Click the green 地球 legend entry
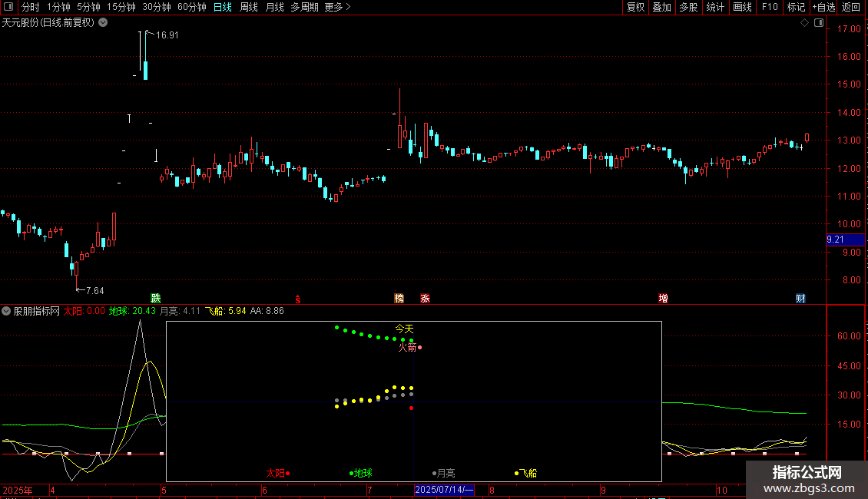Screen dimensions: 868x499 click(x=361, y=473)
